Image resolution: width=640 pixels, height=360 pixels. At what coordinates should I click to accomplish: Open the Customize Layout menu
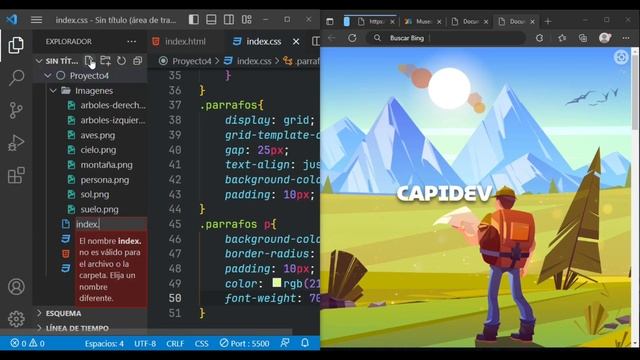tap(247, 20)
